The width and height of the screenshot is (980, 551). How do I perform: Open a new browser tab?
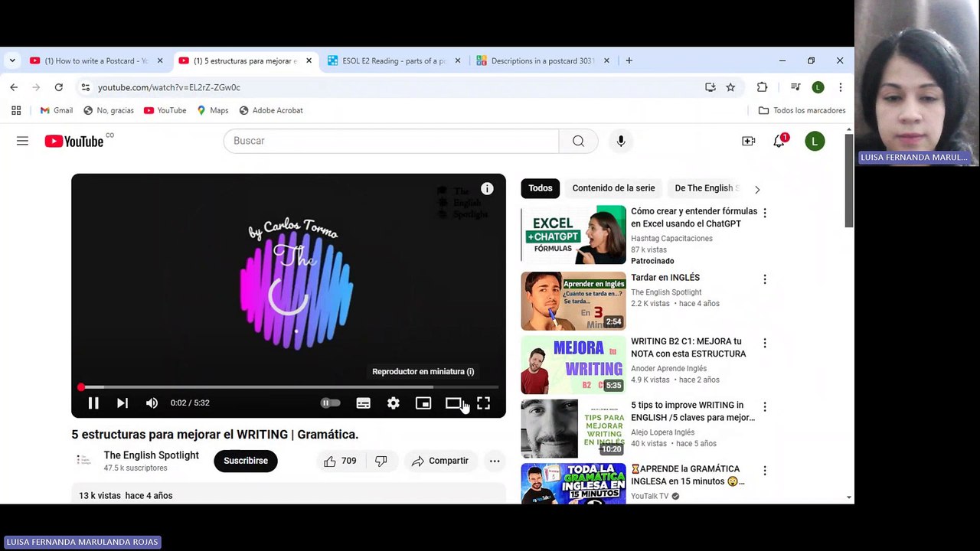click(629, 60)
